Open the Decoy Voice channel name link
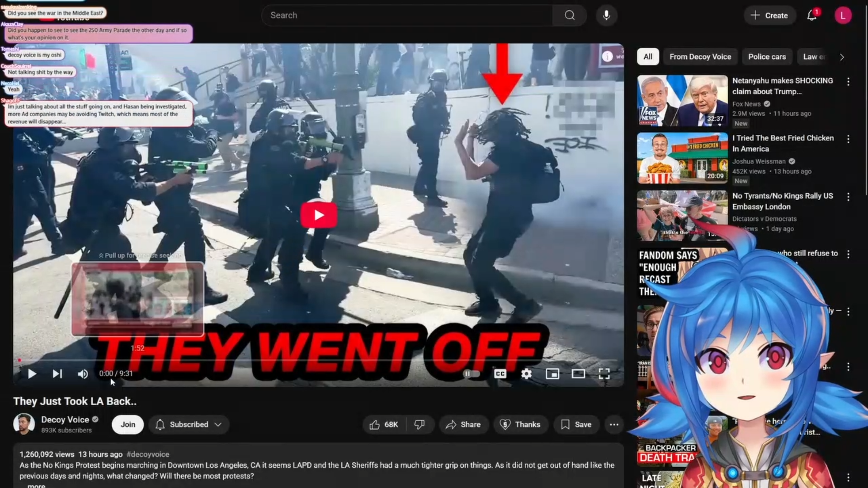 [65, 419]
